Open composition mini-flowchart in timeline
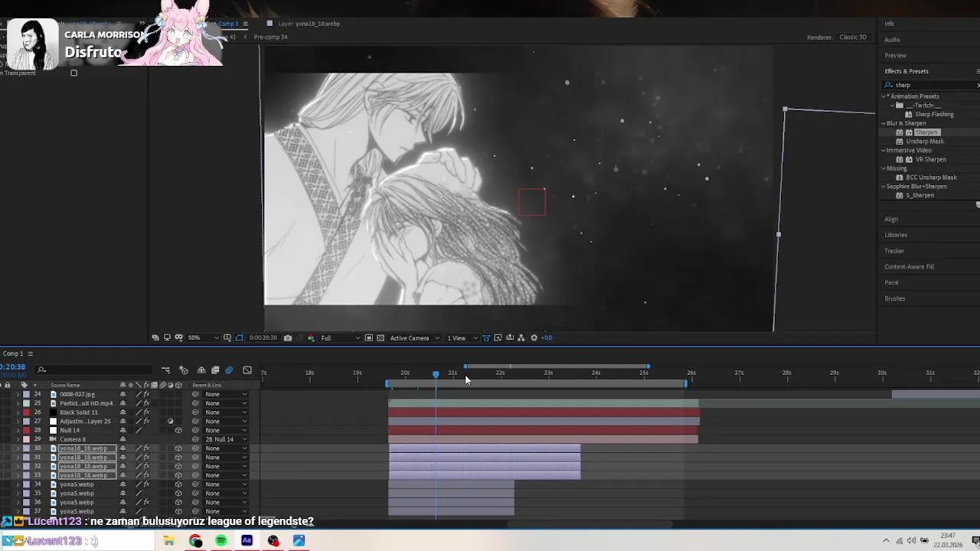 [166, 370]
